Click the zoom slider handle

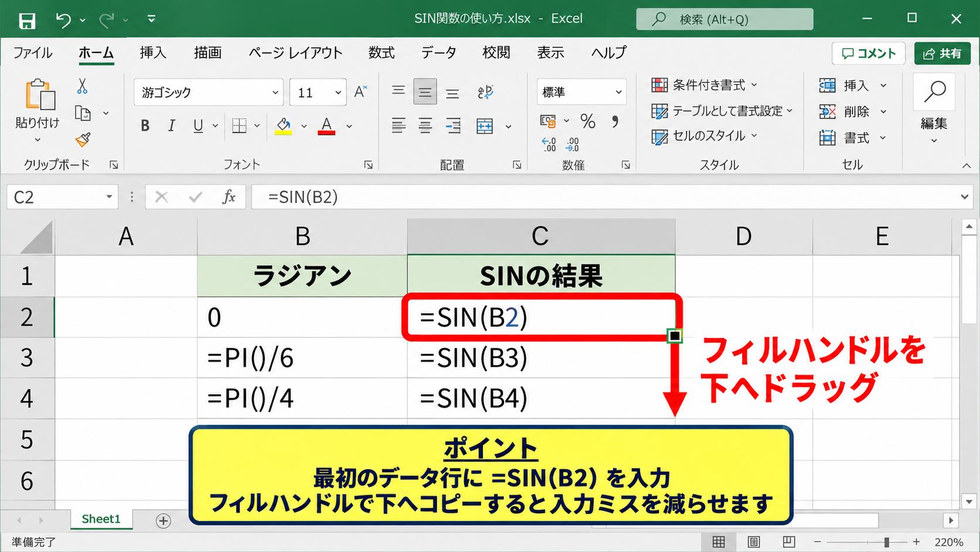coord(886,542)
